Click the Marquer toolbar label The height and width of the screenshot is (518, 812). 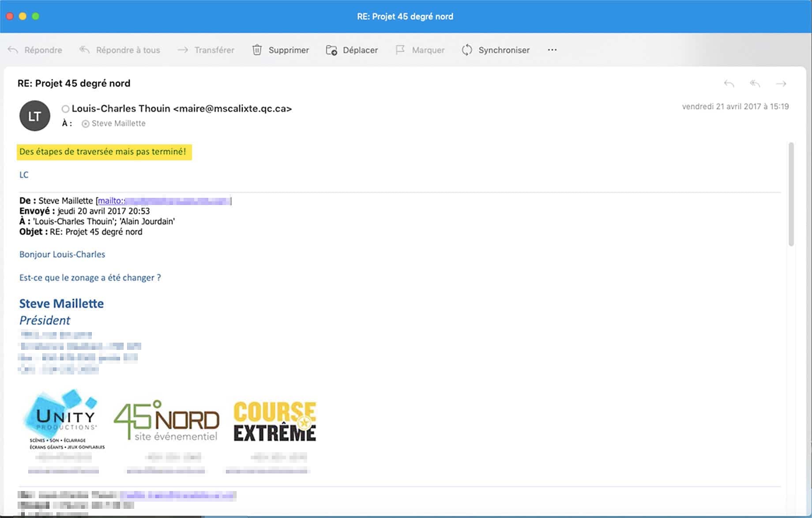(428, 50)
